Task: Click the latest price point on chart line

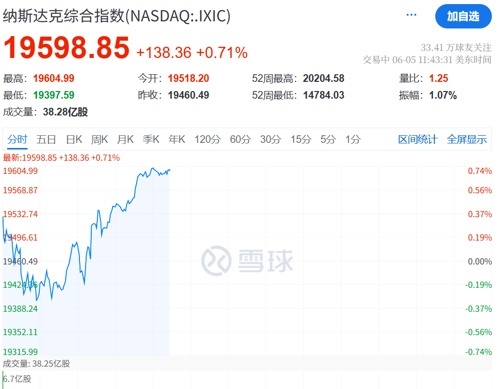Action: 169,170
